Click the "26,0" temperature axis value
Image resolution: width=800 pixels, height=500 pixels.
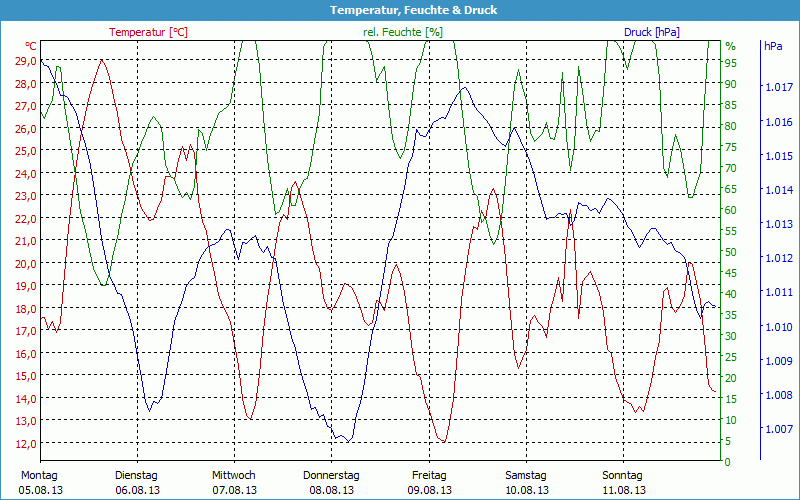[26, 128]
